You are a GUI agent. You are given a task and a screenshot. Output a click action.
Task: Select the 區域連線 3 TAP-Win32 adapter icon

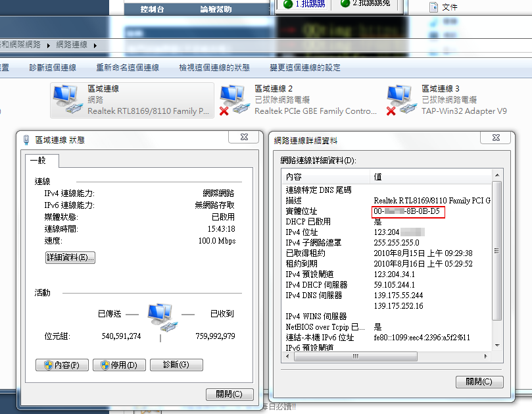pyautogui.click(x=401, y=100)
